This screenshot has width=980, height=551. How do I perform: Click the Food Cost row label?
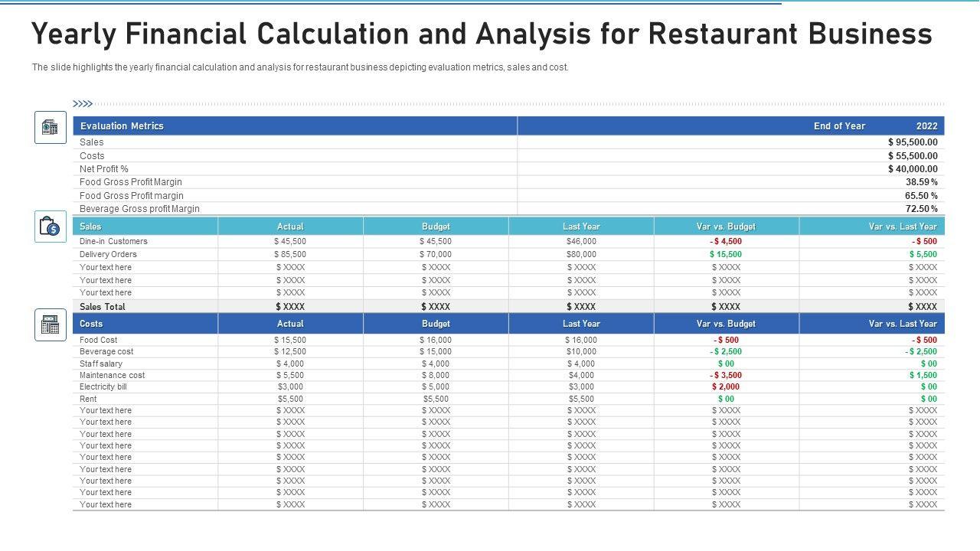[99, 340]
